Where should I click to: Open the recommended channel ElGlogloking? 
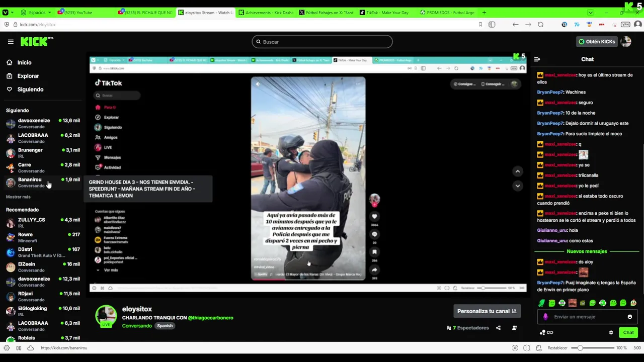[x=43, y=311]
